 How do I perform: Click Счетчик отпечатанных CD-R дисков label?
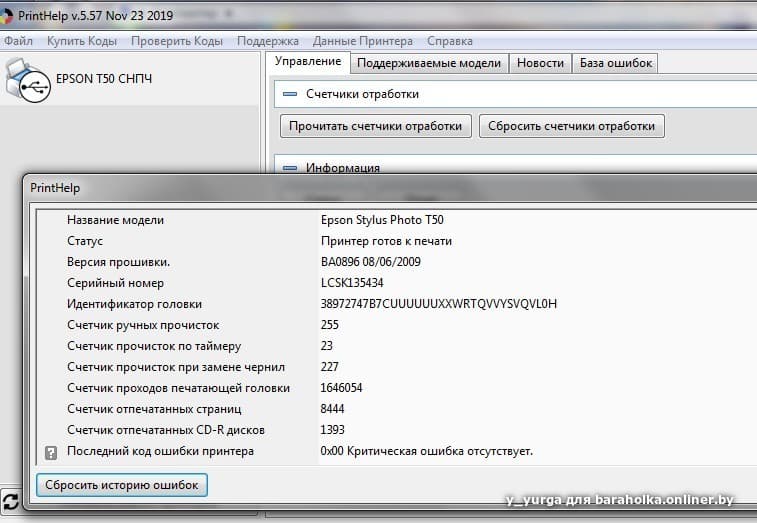click(166, 430)
